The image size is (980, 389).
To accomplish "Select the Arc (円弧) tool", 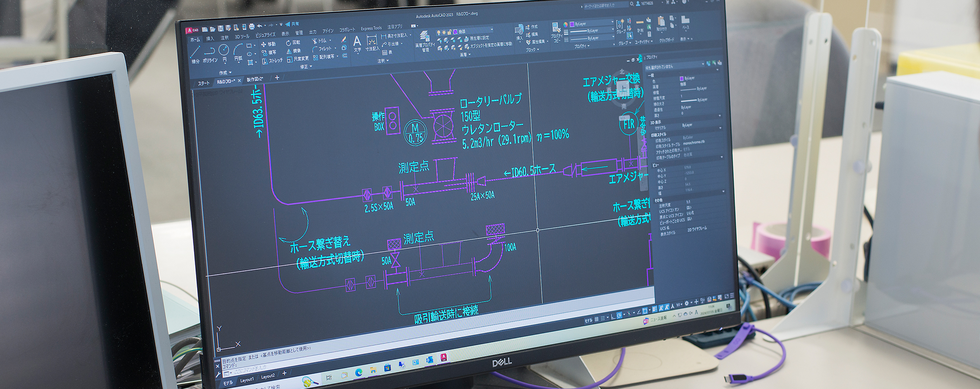I will click(x=238, y=53).
